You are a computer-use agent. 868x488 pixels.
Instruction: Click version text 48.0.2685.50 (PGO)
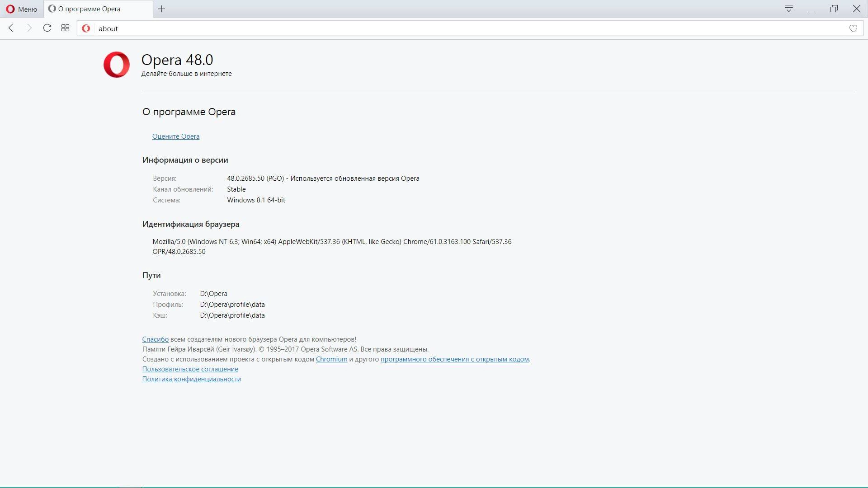coord(255,178)
